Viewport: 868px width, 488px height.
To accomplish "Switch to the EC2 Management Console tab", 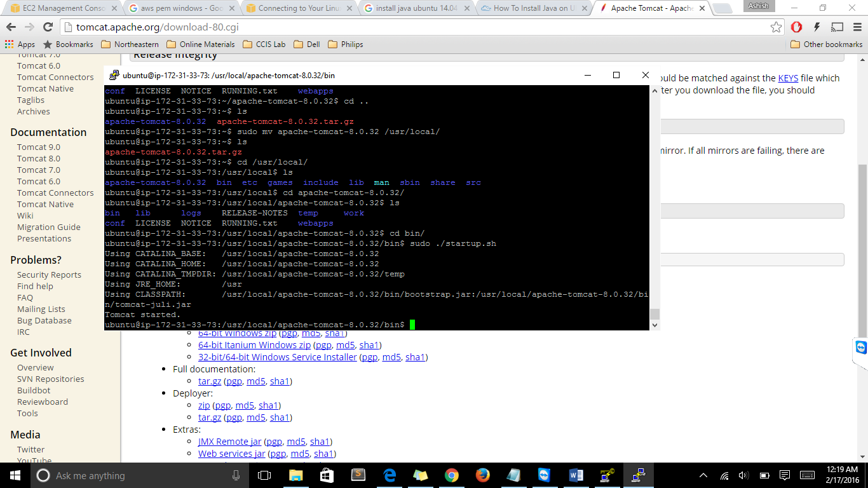I will click(x=60, y=8).
